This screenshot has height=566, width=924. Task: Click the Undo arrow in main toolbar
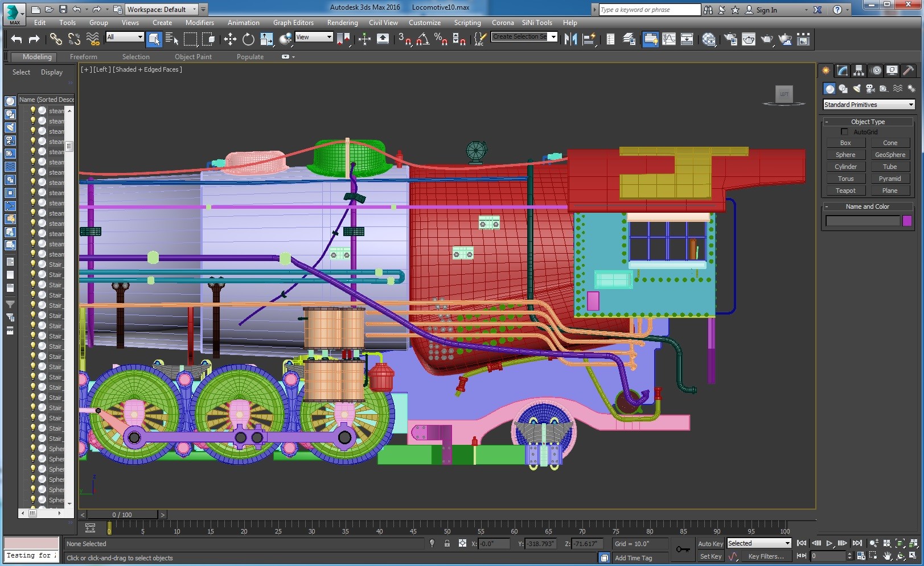pyautogui.click(x=16, y=39)
